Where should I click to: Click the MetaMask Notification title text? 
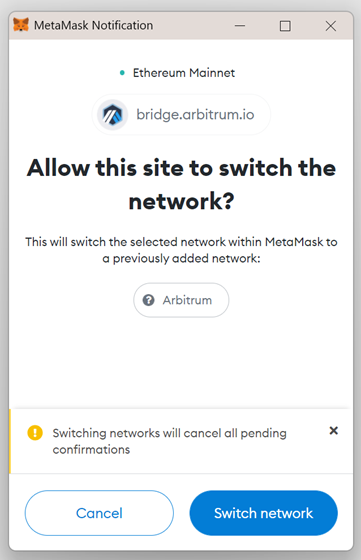click(94, 25)
